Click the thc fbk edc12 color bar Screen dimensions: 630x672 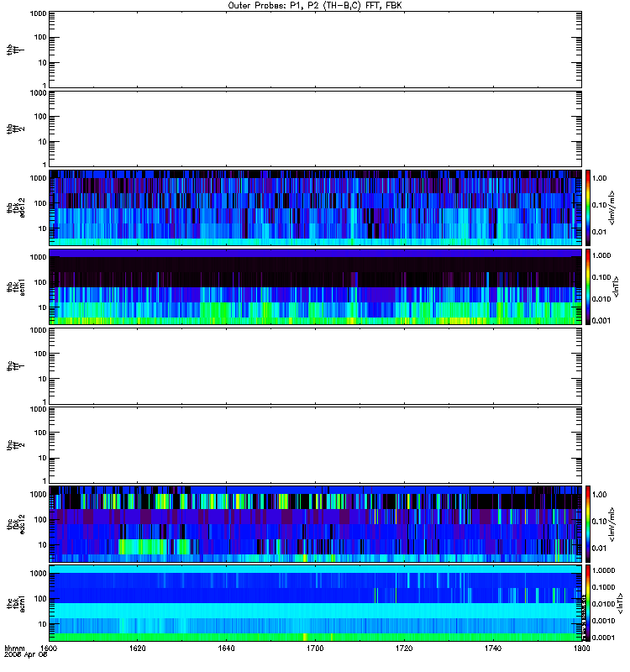588,524
